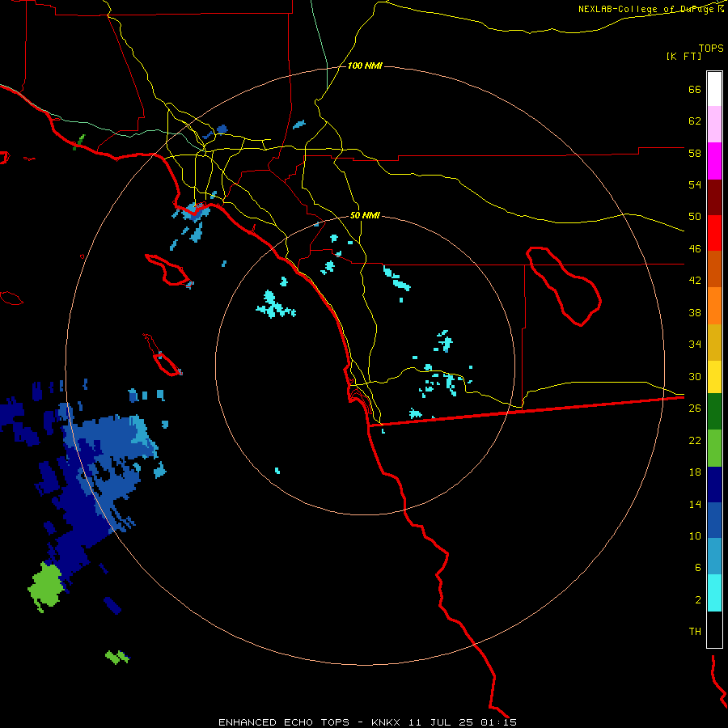The height and width of the screenshot is (728, 728).
Task: Click the 'KNKX' station identifier in caption
Action: [x=385, y=722]
